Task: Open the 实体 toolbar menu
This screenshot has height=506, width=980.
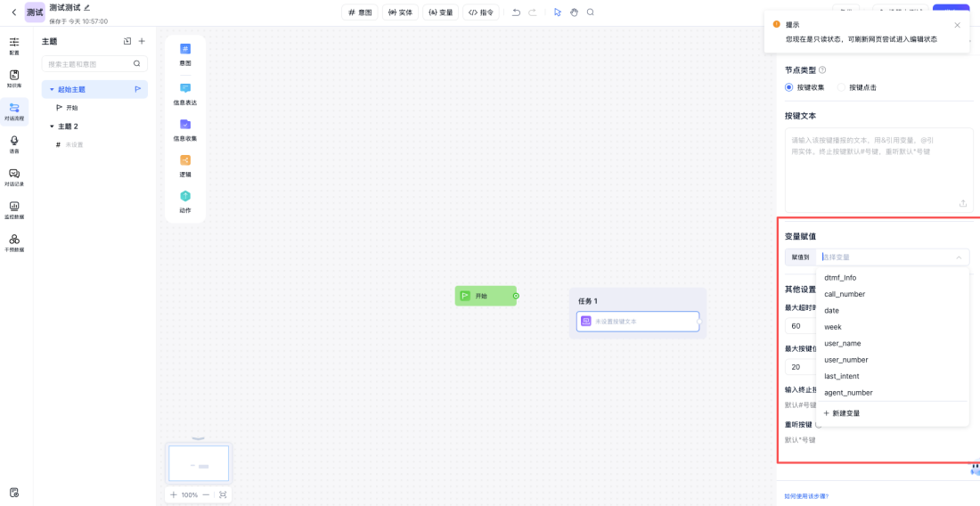Action: (x=400, y=12)
